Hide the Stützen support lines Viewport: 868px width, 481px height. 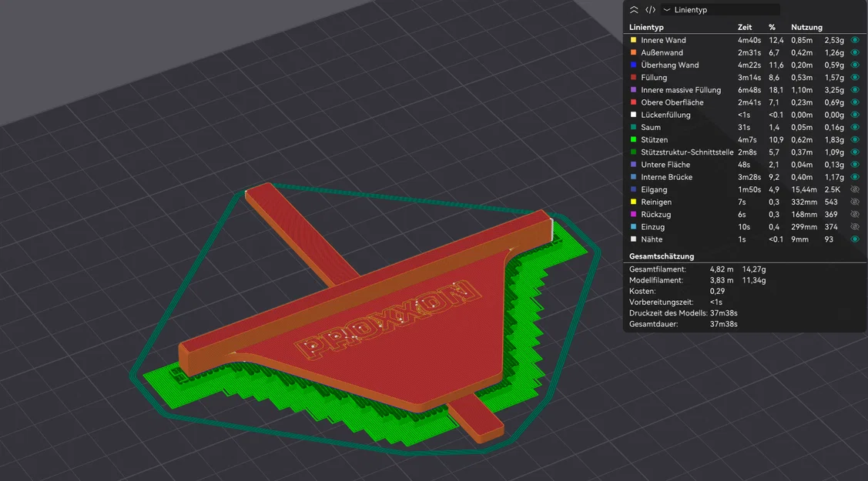(855, 140)
